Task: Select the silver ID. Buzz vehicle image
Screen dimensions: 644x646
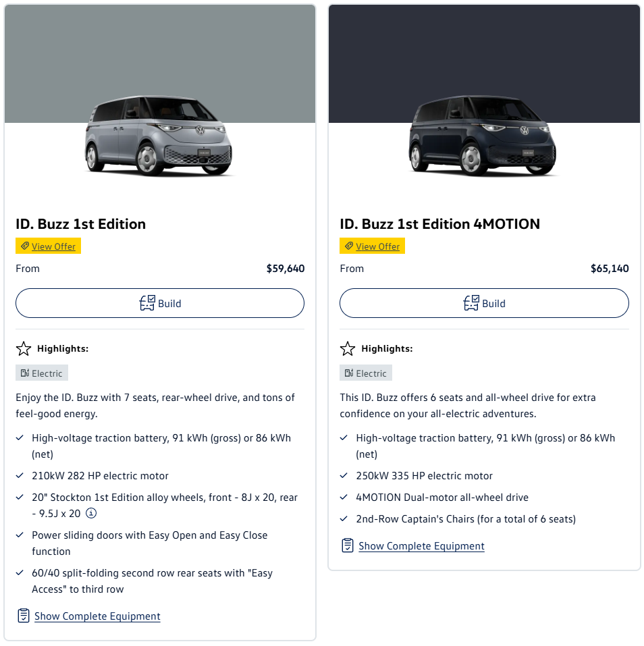Action: point(159,136)
